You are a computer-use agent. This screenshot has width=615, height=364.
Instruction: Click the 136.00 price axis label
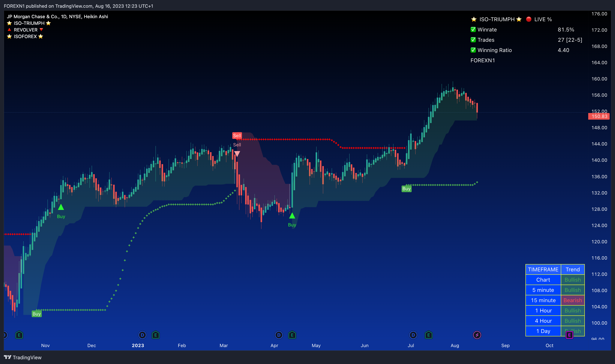tap(599, 177)
